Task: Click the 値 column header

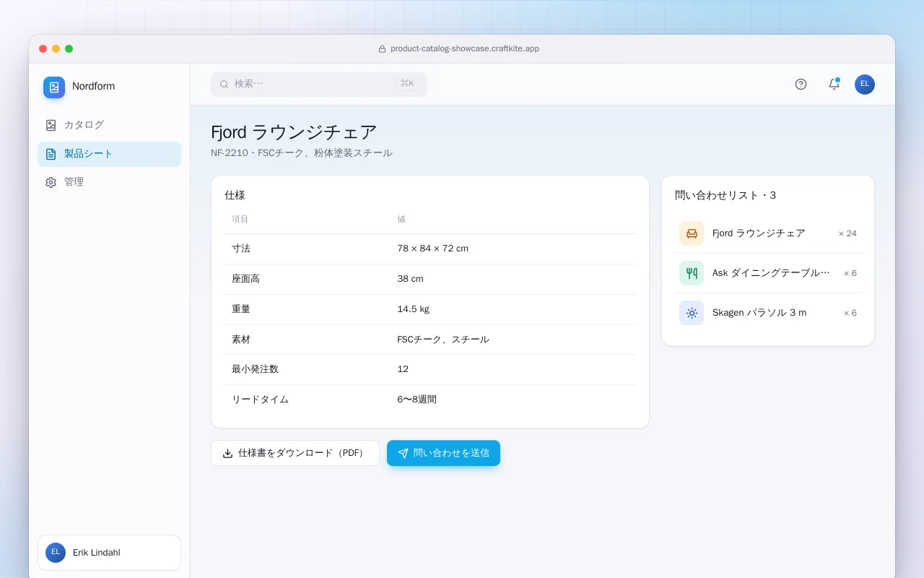Action: tap(401, 219)
